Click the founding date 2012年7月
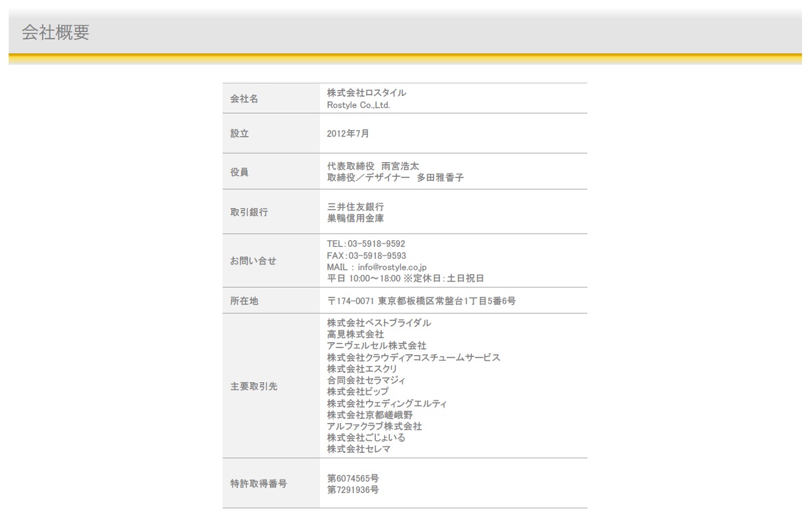Image resolution: width=812 pixels, height=525 pixels. (x=348, y=133)
